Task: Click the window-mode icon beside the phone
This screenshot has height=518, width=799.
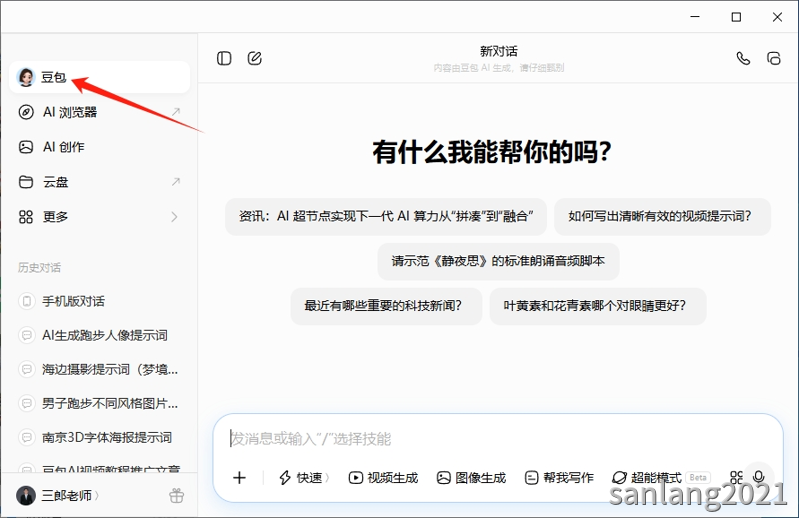Action: pyautogui.click(x=774, y=59)
